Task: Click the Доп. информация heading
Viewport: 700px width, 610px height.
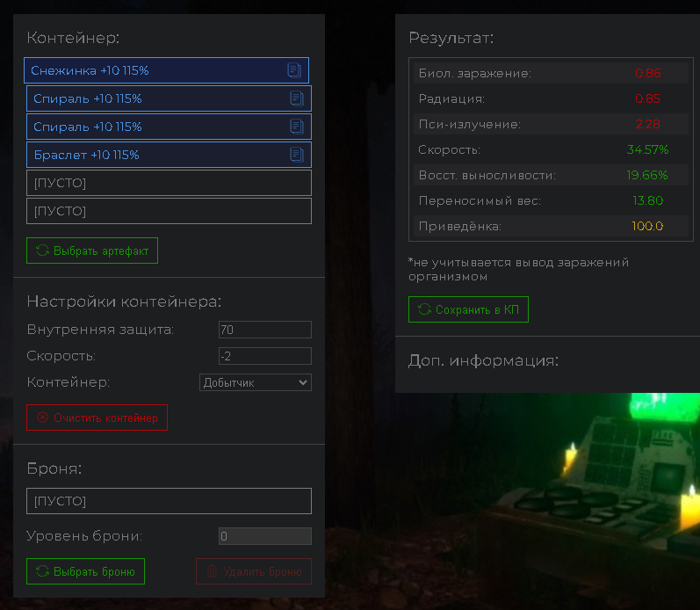Action: pyautogui.click(x=483, y=360)
